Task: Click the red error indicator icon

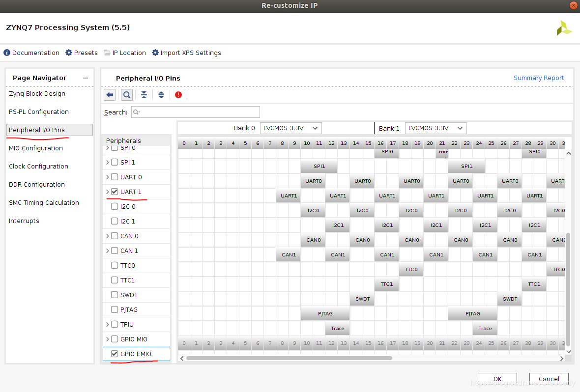Action: coord(178,95)
